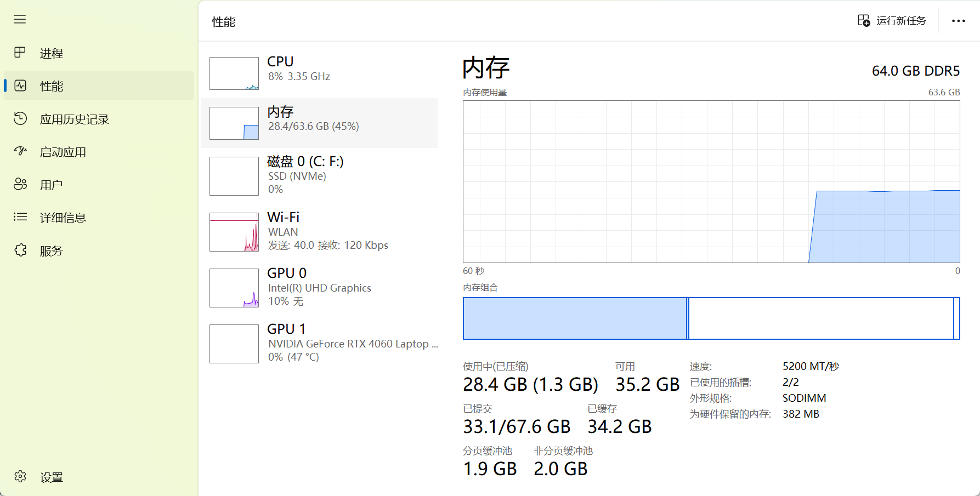Select the 性能 tab in sidebar
This screenshot has height=496, width=980.
(x=99, y=85)
